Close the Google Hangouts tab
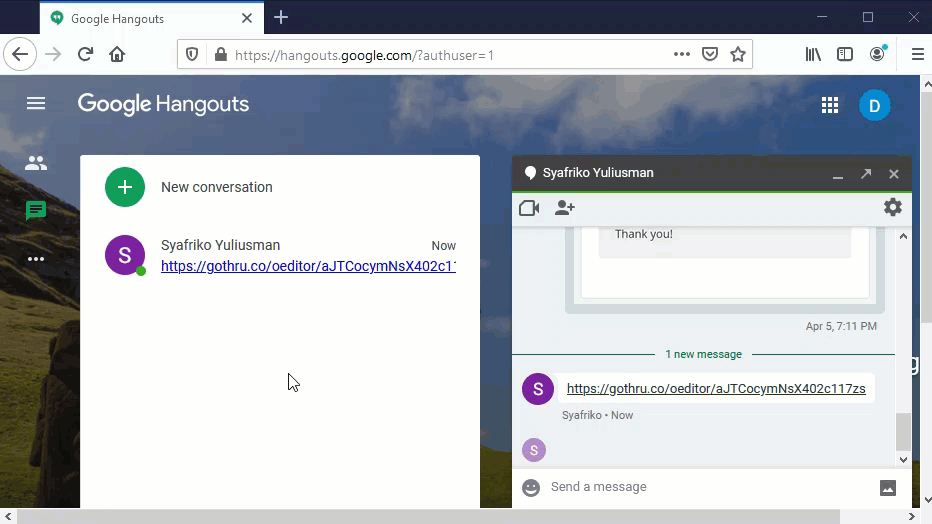The height and width of the screenshot is (524, 932). [x=247, y=18]
